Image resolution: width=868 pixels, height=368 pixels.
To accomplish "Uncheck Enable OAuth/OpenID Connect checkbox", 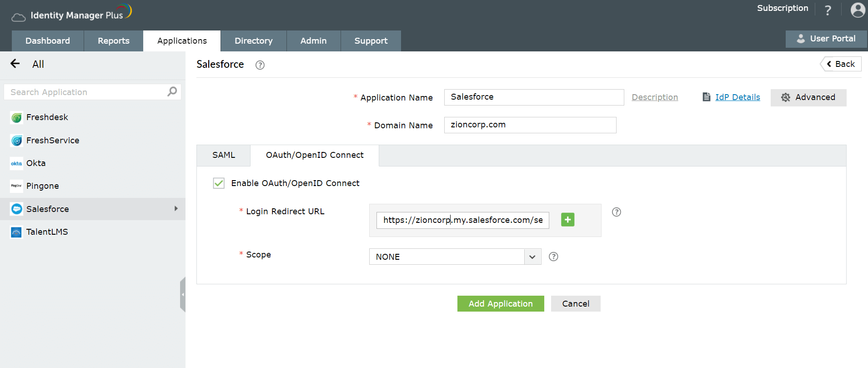I will (219, 183).
